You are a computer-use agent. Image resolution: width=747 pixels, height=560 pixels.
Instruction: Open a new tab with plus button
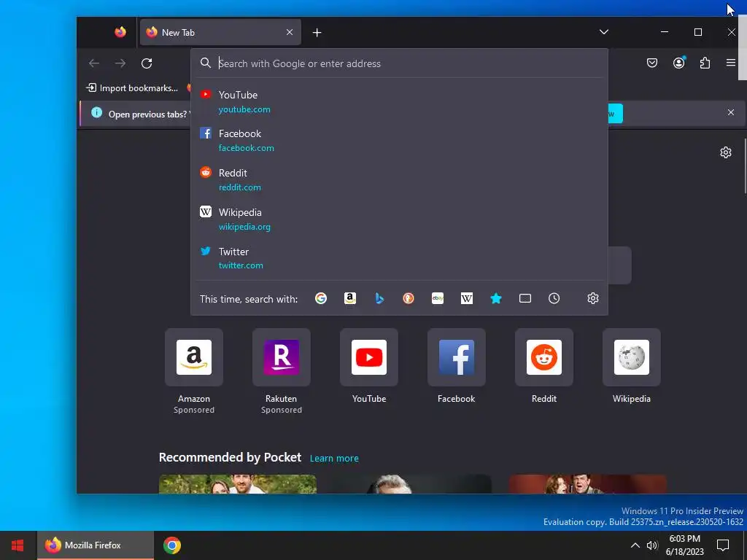[317, 32]
